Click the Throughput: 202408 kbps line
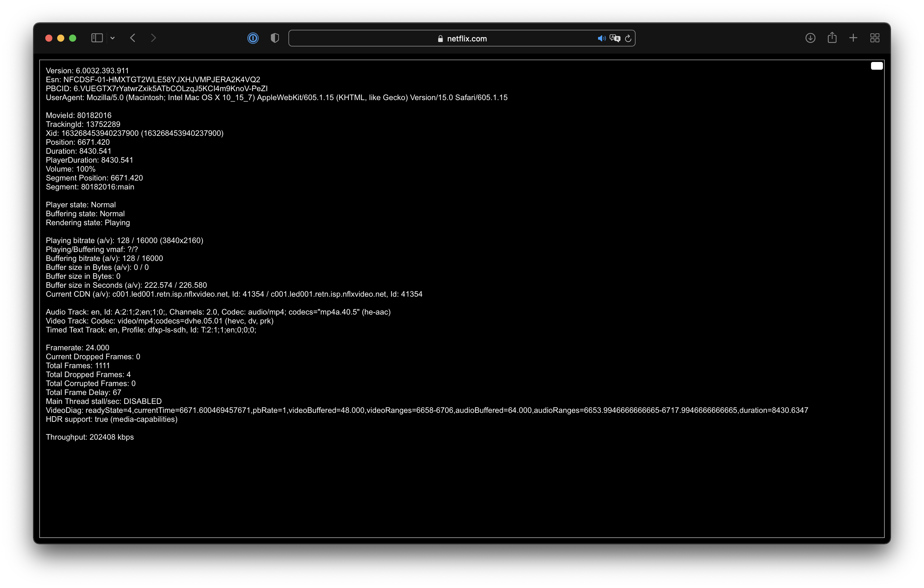Image resolution: width=924 pixels, height=588 pixels. tap(90, 437)
